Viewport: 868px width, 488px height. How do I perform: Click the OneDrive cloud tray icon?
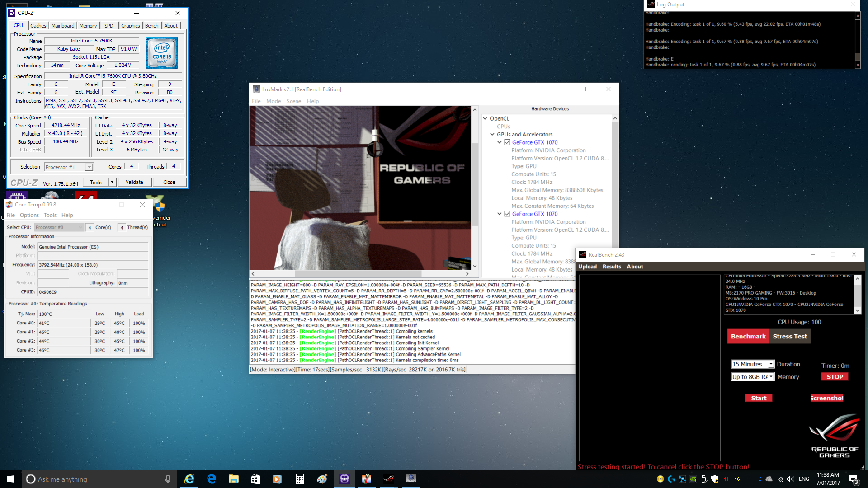[769, 479]
